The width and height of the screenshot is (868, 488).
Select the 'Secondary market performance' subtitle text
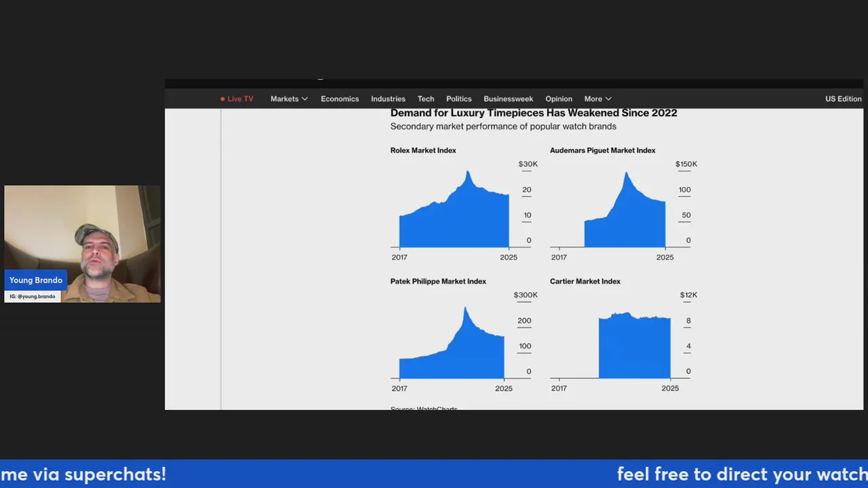[x=503, y=127]
